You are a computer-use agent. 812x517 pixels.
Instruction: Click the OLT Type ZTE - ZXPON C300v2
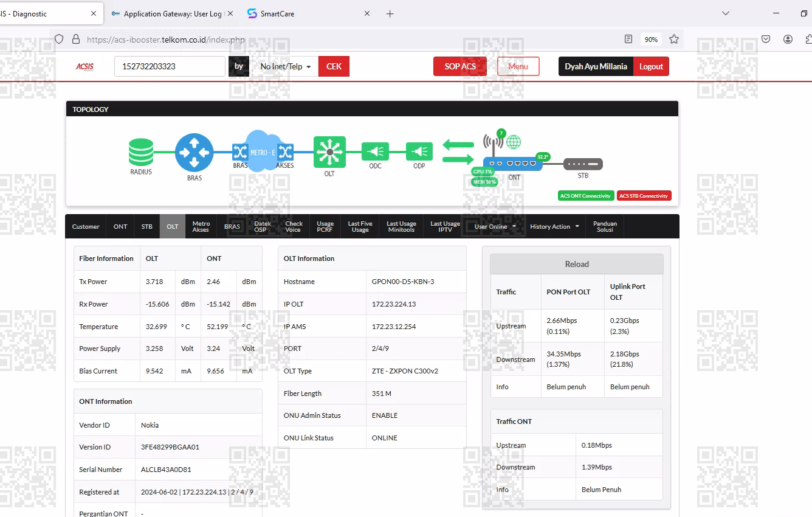(405, 371)
